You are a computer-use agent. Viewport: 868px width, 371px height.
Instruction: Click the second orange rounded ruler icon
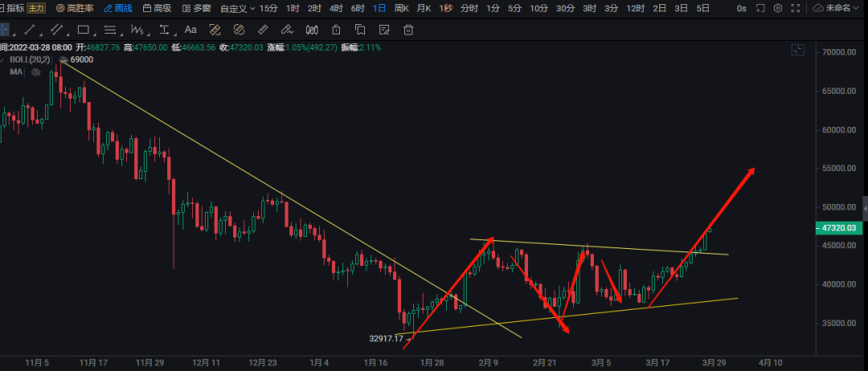(240, 30)
